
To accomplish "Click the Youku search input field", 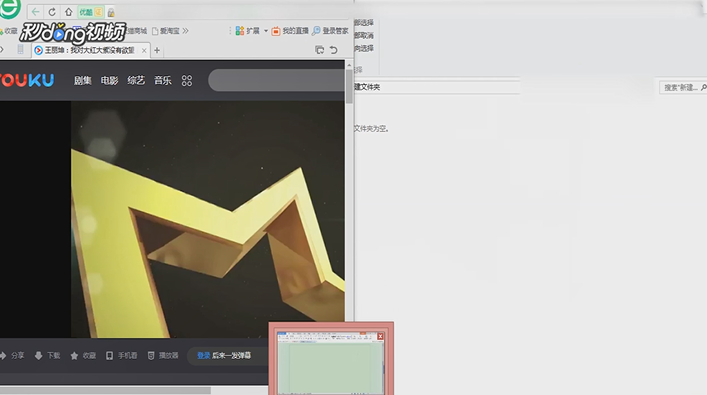I will [x=276, y=80].
